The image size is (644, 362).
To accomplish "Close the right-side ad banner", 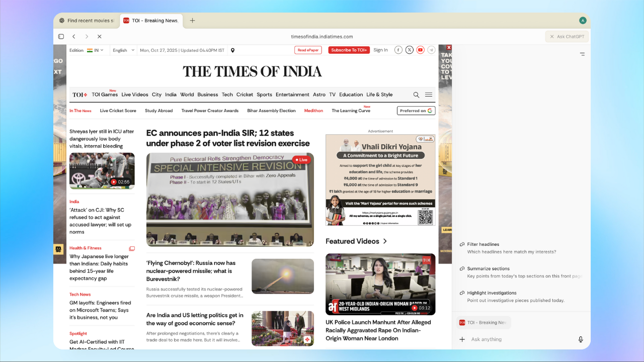I will [x=449, y=48].
